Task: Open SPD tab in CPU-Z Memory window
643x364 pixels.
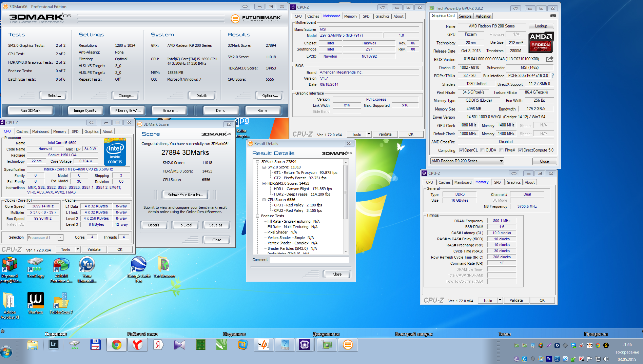Action: point(497,182)
